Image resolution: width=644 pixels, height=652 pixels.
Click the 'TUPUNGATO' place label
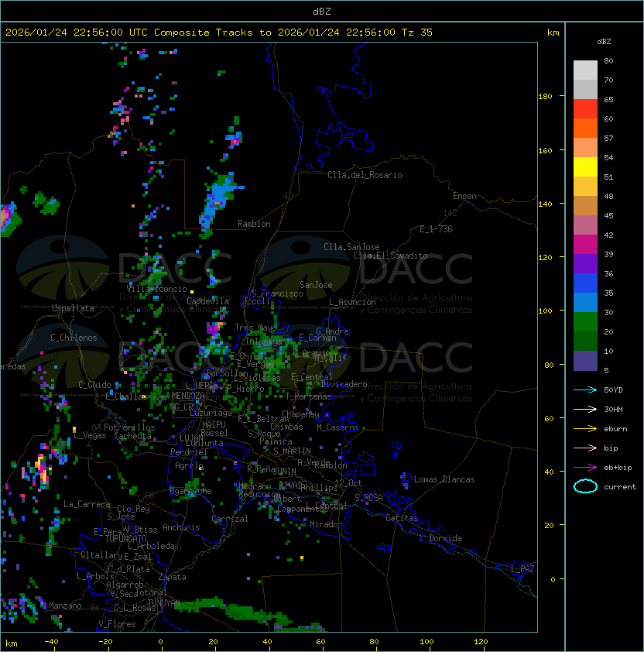[125, 539]
